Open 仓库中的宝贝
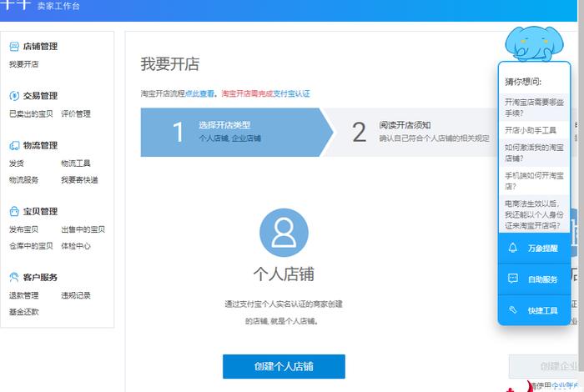 (31, 246)
